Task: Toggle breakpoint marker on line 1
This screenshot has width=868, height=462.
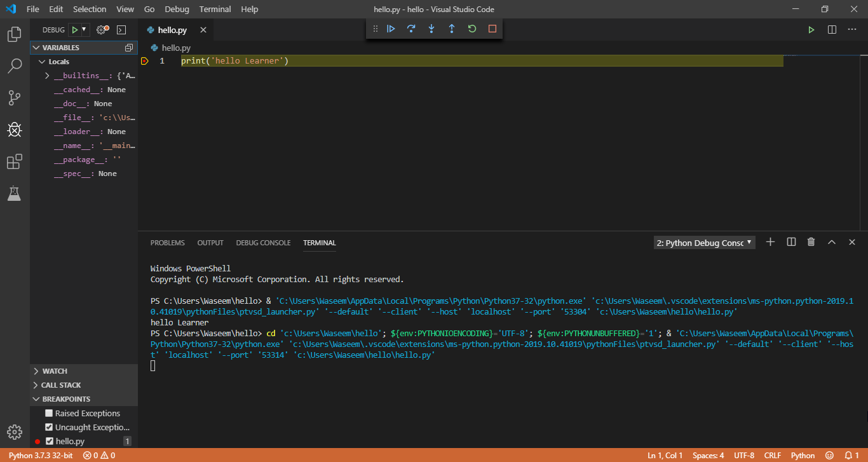Action: coord(145,61)
